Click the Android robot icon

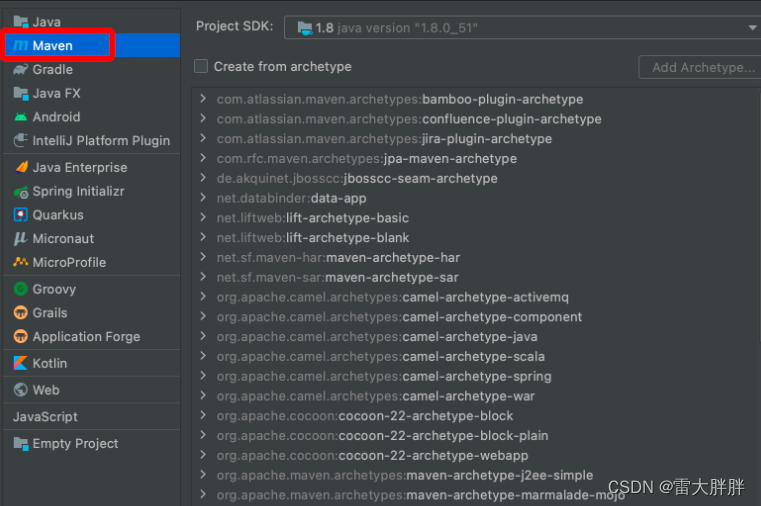pyautogui.click(x=20, y=117)
